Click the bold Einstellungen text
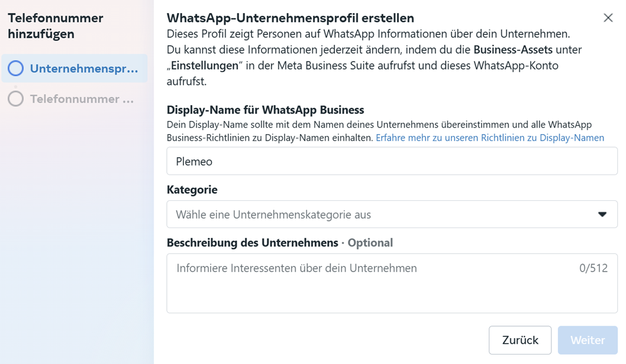The height and width of the screenshot is (364, 626). [x=204, y=66]
